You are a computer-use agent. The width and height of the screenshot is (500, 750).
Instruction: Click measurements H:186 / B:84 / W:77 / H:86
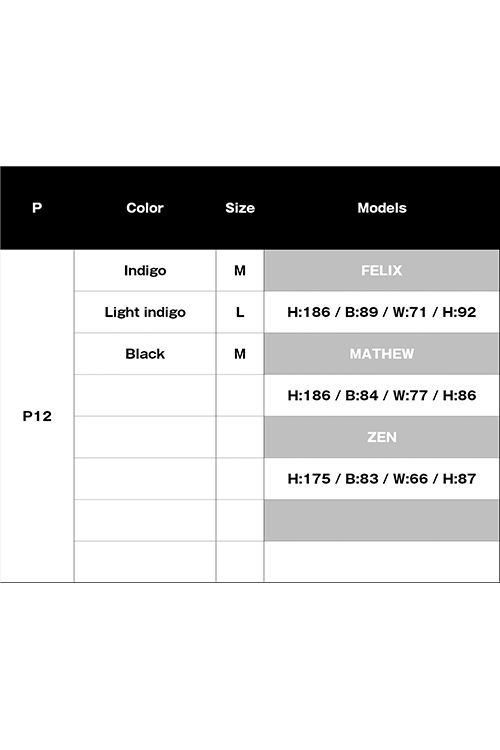[x=381, y=396]
